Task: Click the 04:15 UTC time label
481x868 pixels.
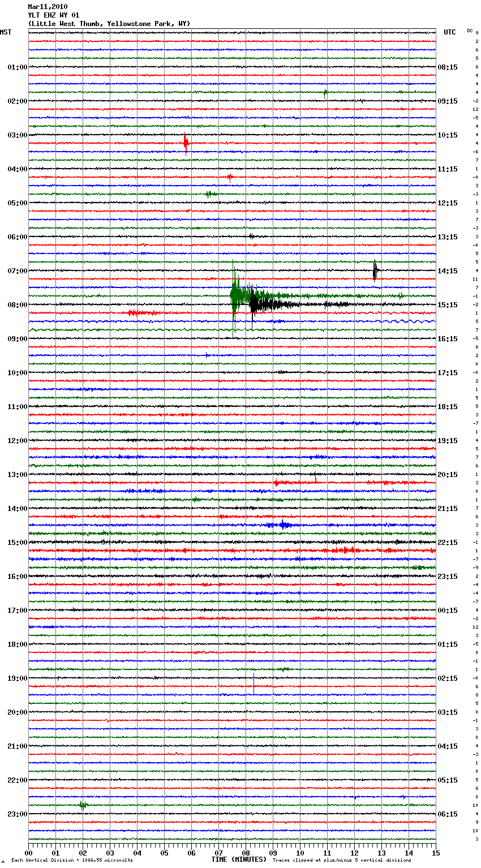Action: (448, 746)
